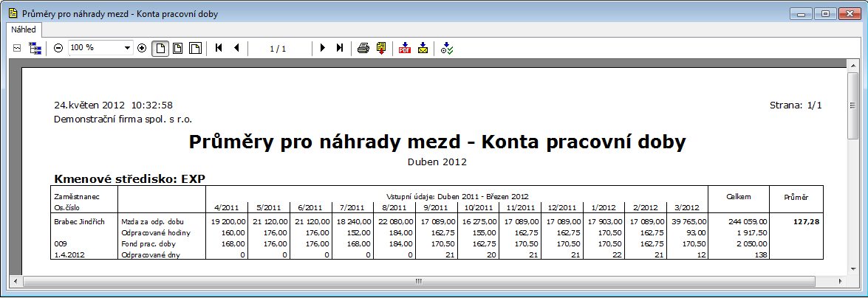
Task: Click the Průměr column header
Action: [796, 197]
